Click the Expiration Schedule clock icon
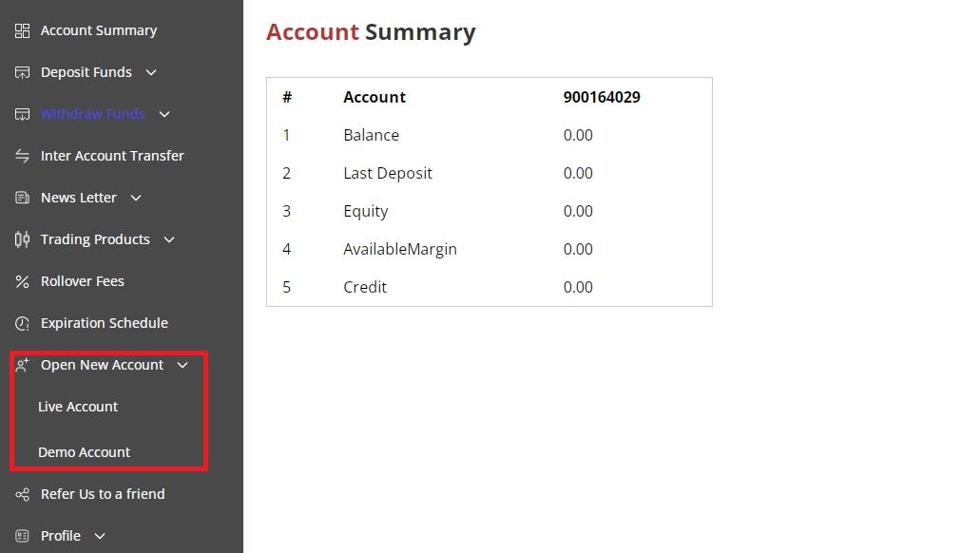Image resolution: width=980 pixels, height=553 pixels. click(x=23, y=323)
